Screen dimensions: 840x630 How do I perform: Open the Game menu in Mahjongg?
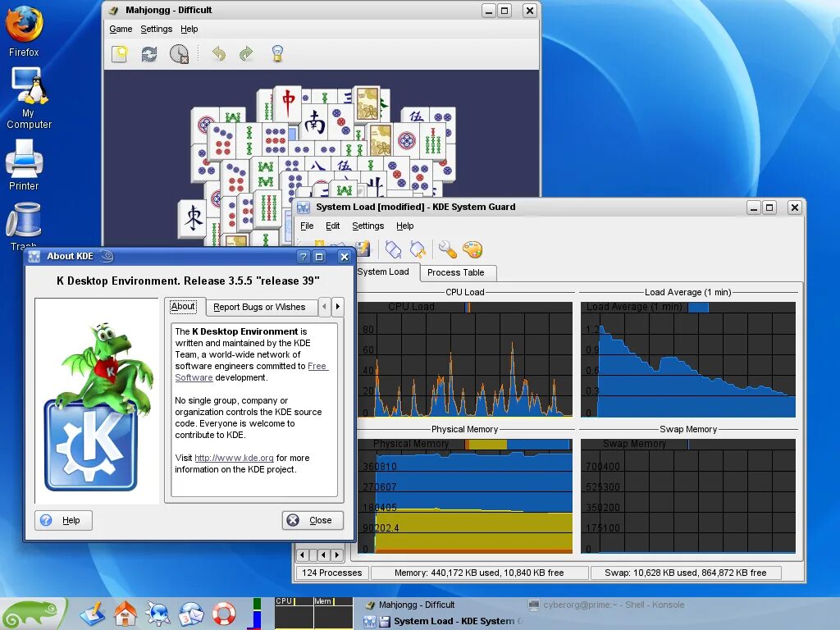[121, 29]
